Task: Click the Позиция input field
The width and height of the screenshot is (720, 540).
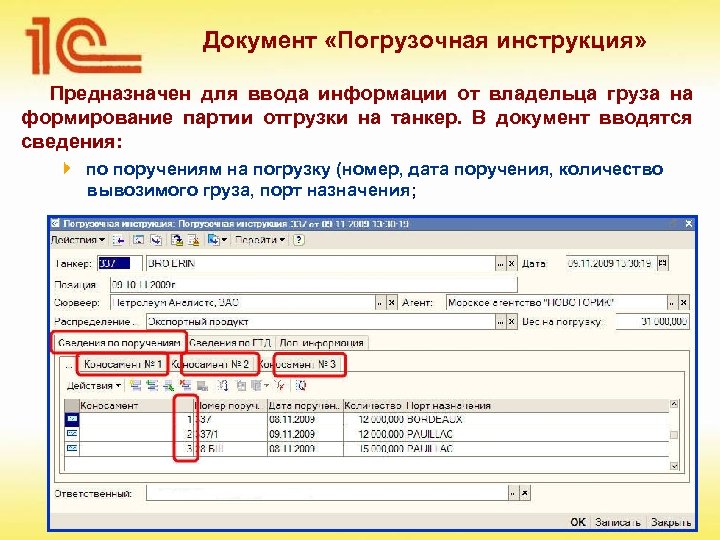Action: point(314,285)
